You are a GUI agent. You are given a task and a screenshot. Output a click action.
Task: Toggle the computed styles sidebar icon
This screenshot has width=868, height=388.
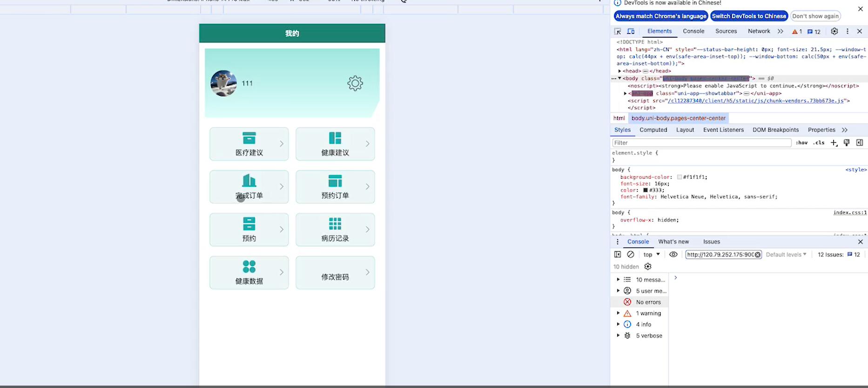pyautogui.click(x=860, y=143)
